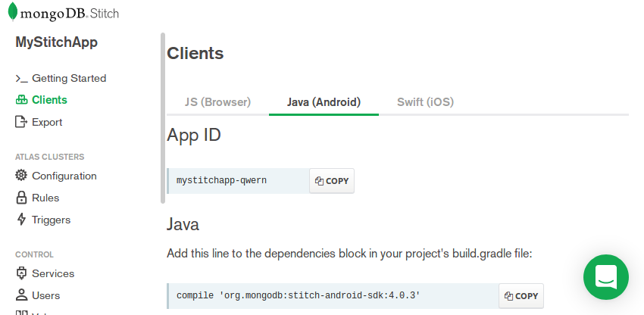This screenshot has height=315, width=644.
Task: Click the Clients page heading
Action: (x=195, y=54)
